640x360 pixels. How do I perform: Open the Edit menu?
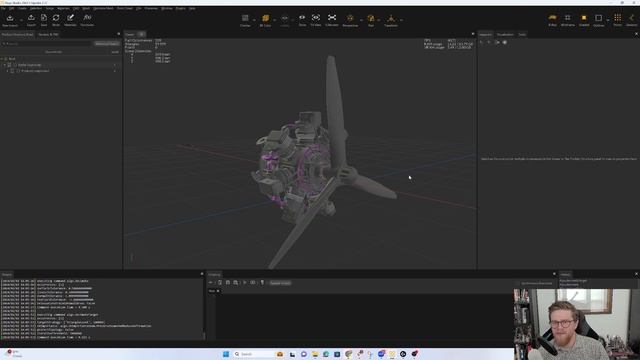tap(11, 8)
